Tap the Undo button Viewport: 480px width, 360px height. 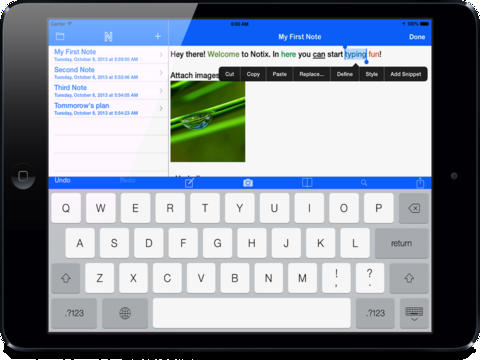(63, 180)
